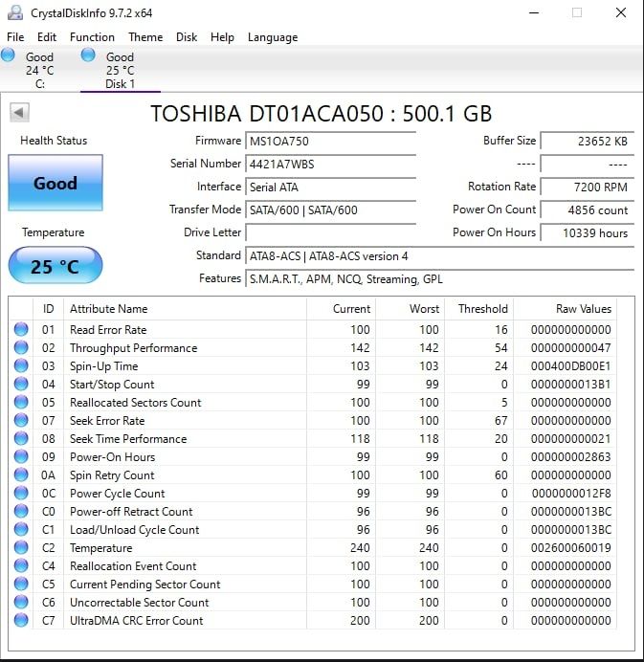The height and width of the screenshot is (662, 644).
Task: Click status orb for Power-On Hours row
Action: (x=21, y=456)
